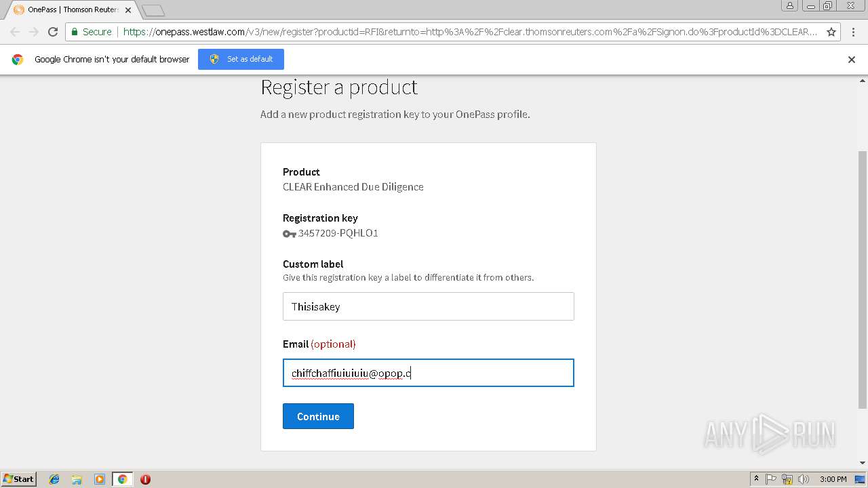Click the Email input field

[x=429, y=373]
